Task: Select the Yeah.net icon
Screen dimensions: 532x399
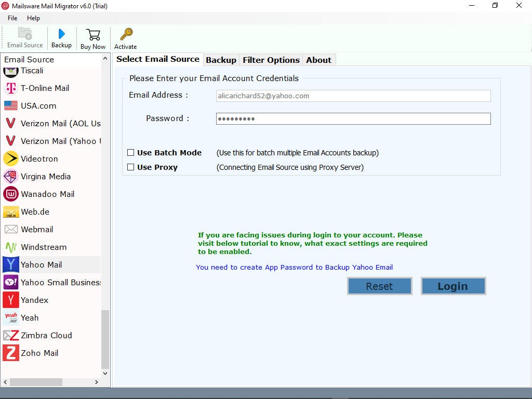Action: (x=11, y=317)
